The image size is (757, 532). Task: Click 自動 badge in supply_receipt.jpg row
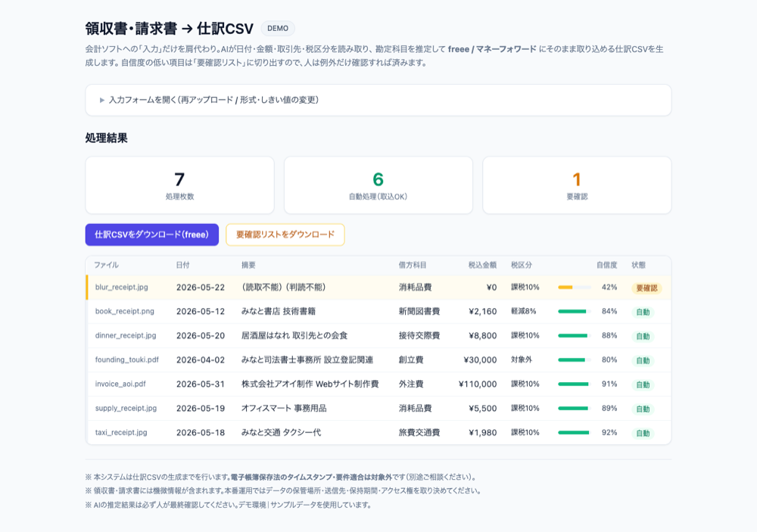tap(643, 409)
